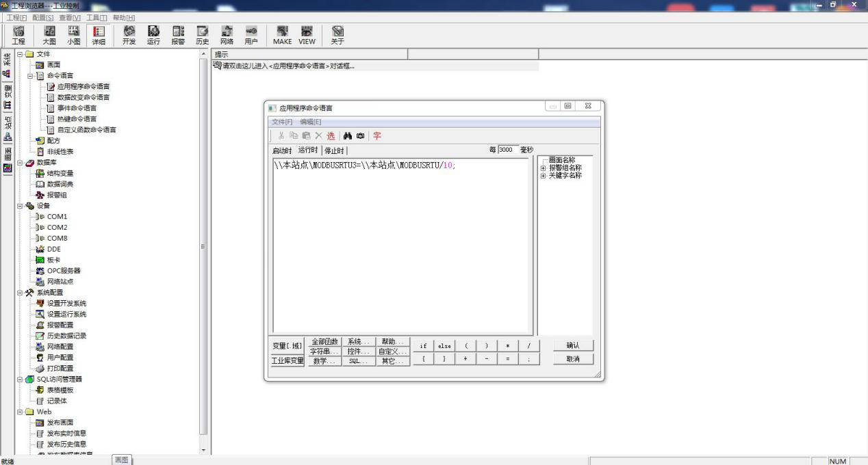Viewport: 868px width, 465px height.
Task: Click the 全部函数 button
Action: (x=325, y=342)
